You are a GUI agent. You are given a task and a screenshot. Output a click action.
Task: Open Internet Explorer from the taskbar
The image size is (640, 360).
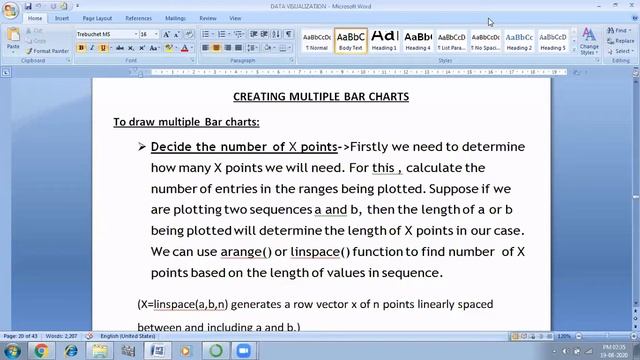pyautogui.click(x=71, y=351)
